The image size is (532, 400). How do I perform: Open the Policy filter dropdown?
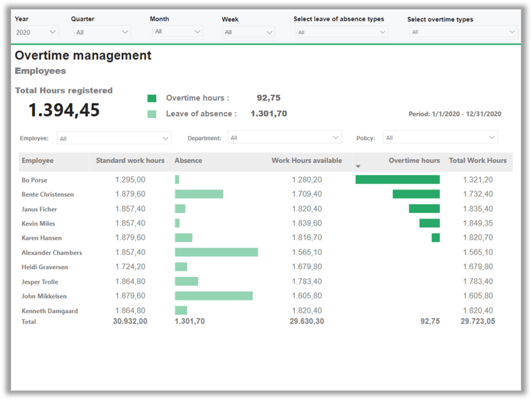[440, 137]
